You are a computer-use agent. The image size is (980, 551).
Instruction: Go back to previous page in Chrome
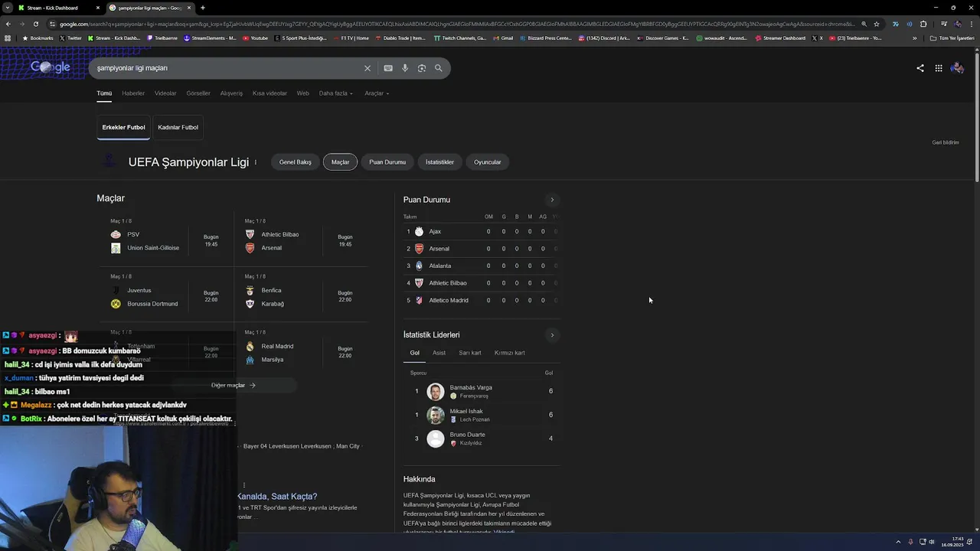8,24
